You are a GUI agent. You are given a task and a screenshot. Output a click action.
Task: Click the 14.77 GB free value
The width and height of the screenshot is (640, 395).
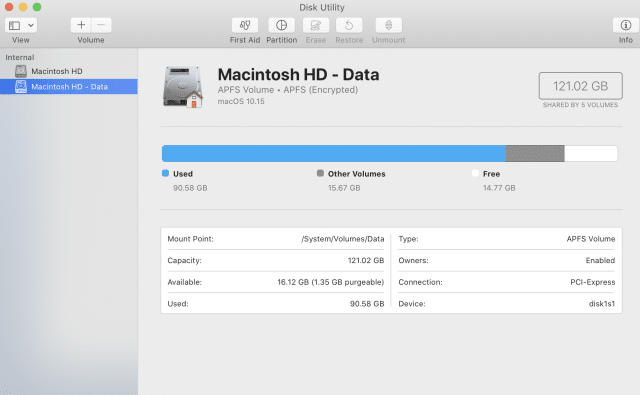(x=499, y=188)
